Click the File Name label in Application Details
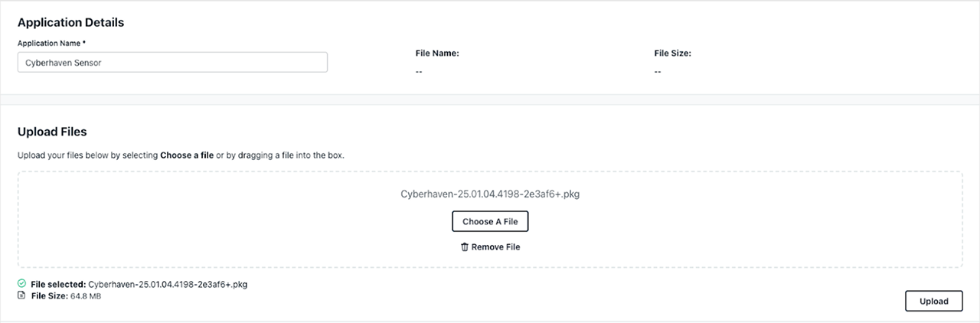980x323 pixels. [x=437, y=54]
